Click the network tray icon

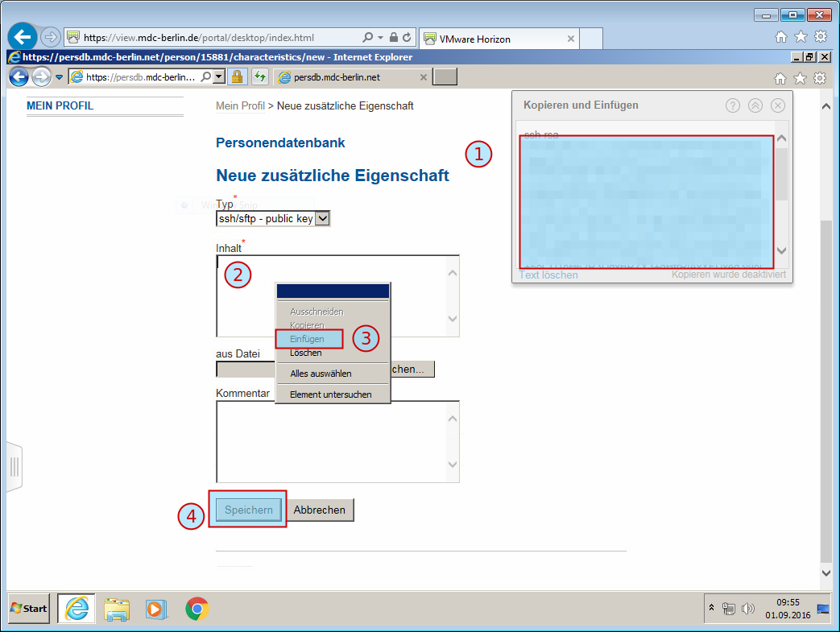click(x=729, y=609)
